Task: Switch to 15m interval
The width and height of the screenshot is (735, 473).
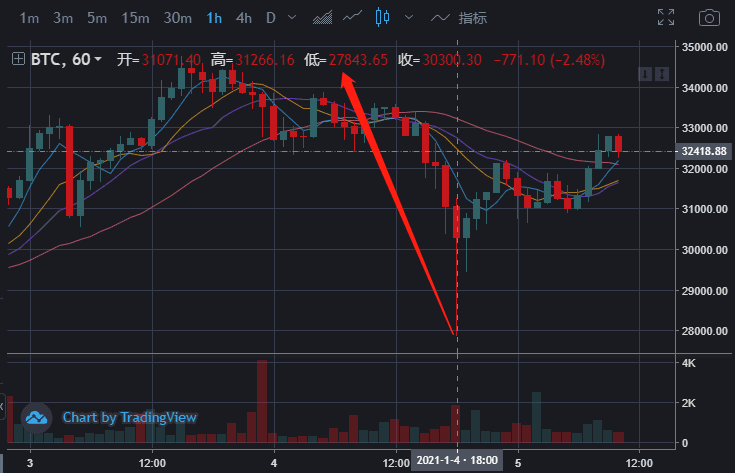Action: 135,18
